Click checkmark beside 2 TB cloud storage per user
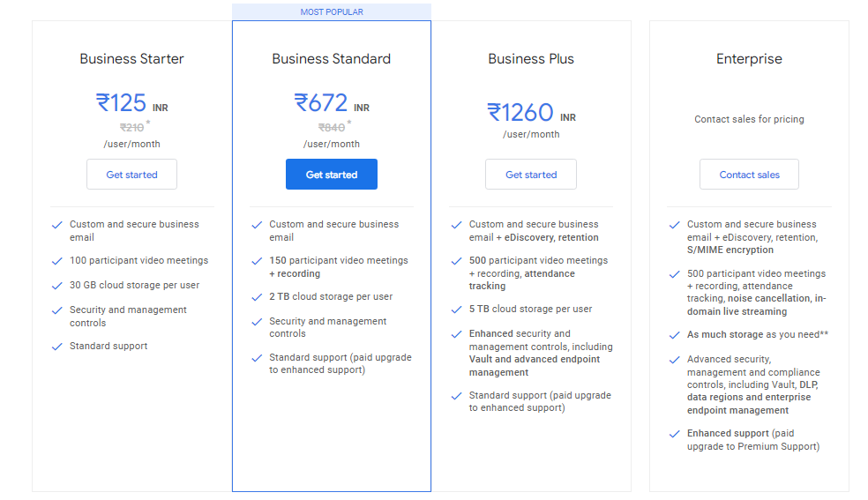 coord(257,297)
